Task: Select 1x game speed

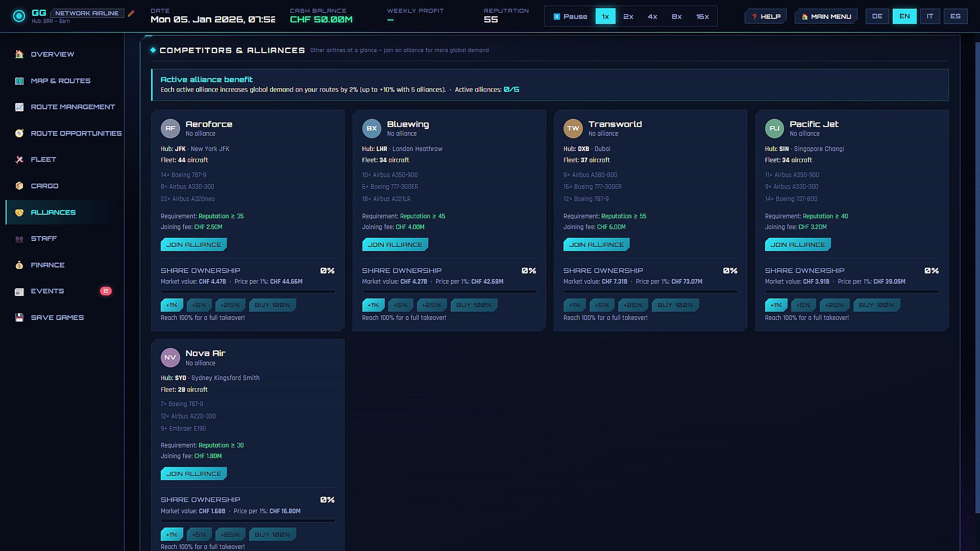Action: tap(605, 16)
